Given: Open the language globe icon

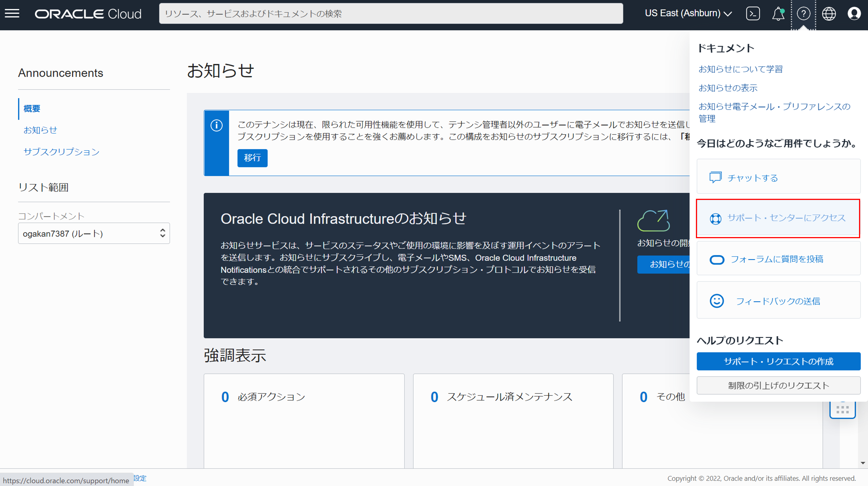Looking at the screenshot, I should pyautogui.click(x=829, y=14).
